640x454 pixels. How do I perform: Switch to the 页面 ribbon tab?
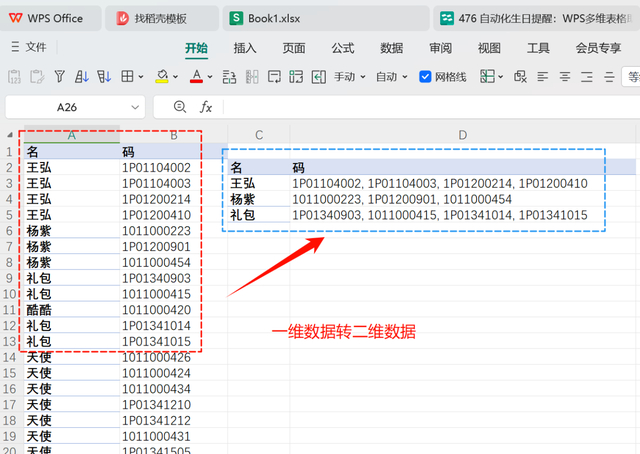(x=294, y=48)
